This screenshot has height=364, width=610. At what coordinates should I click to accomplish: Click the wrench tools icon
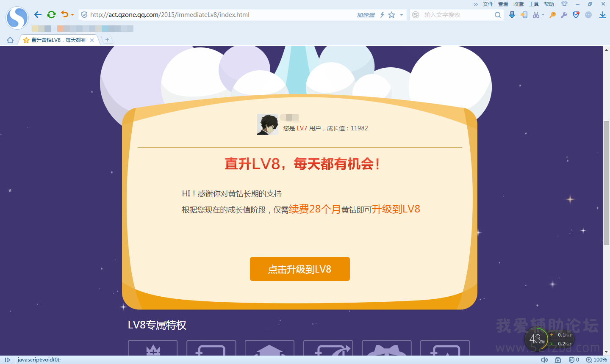564,15
